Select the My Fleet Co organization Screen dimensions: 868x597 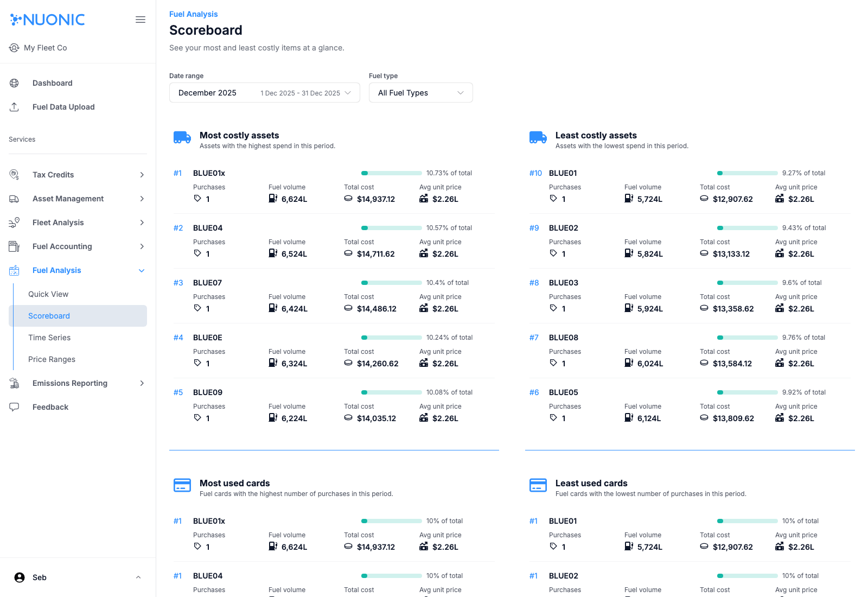[x=46, y=48]
